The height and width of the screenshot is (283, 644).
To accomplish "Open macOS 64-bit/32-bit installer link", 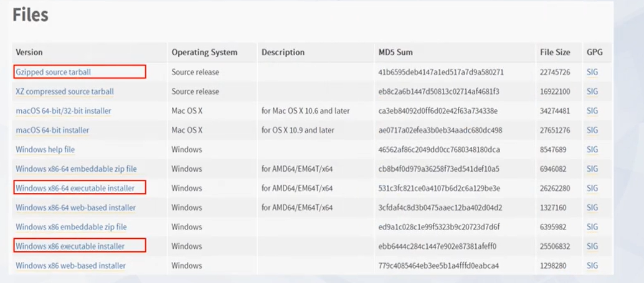I will (64, 111).
